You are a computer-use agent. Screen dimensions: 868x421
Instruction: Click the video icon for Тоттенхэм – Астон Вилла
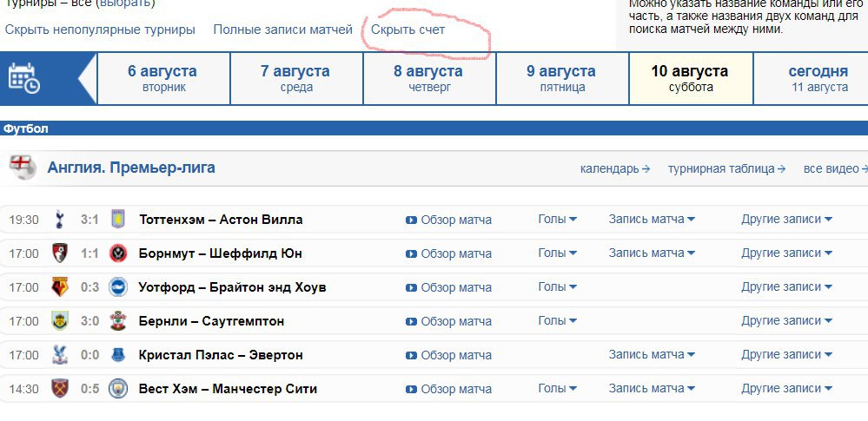coord(411,220)
